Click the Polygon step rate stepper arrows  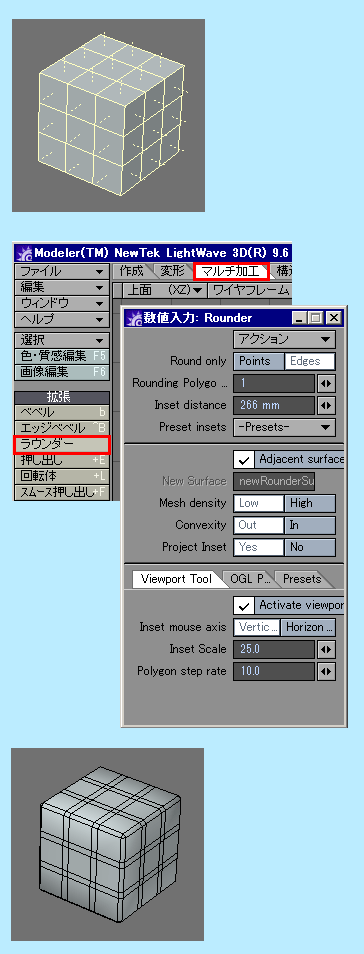(x=327, y=671)
